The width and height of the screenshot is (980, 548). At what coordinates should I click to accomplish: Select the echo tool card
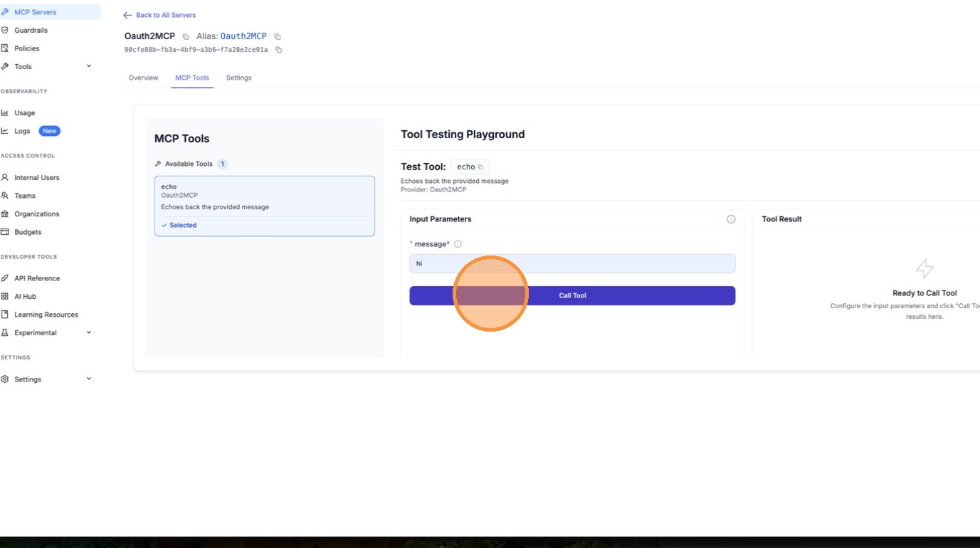tap(265, 206)
